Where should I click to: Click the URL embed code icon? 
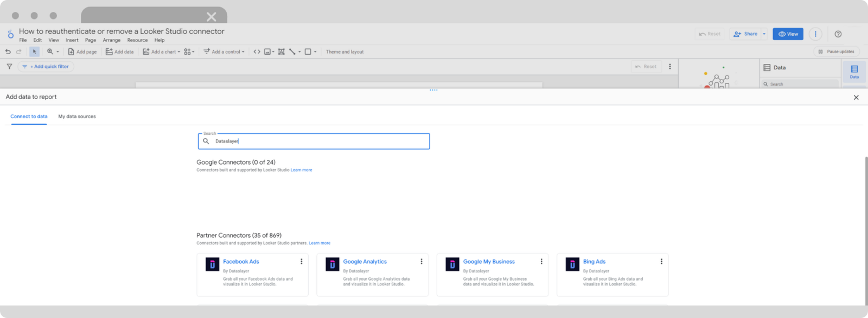point(257,51)
